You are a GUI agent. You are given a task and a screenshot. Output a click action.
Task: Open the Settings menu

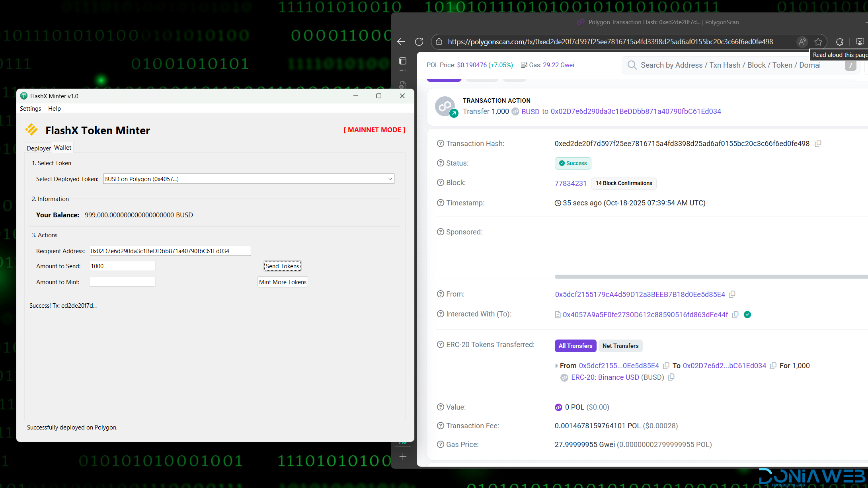[30, 109]
